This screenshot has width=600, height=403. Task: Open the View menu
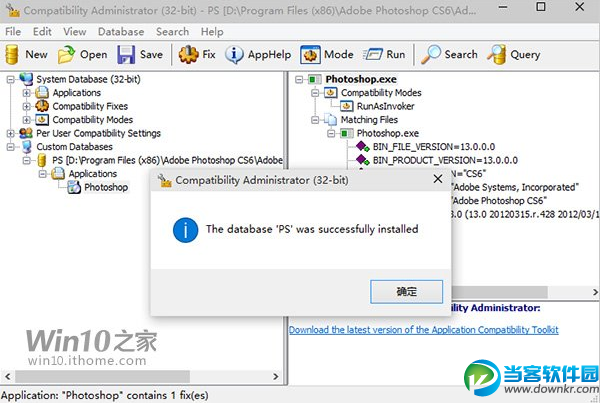75,31
